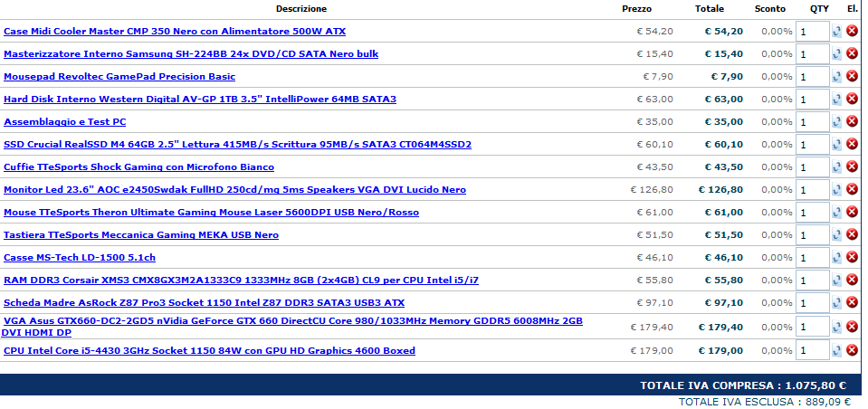Open VGA Asus GTX660-DC2-2GD5 link
The width and height of the screenshot is (868, 409).
[x=292, y=327]
